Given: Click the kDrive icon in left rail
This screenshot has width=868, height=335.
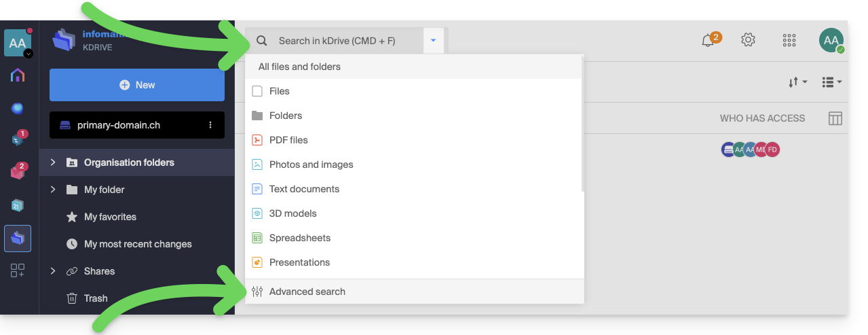Looking at the screenshot, I should [x=18, y=238].
